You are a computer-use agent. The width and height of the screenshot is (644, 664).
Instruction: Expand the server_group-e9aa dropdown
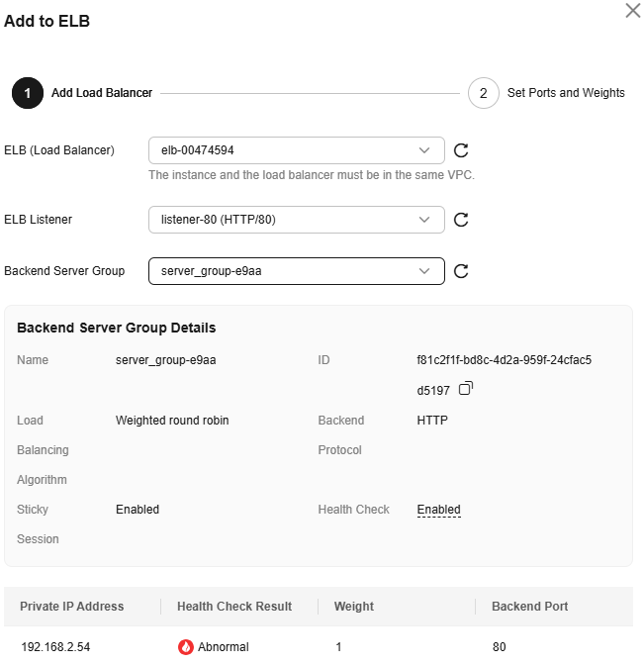pyautogui.click(x=297, y=271)
